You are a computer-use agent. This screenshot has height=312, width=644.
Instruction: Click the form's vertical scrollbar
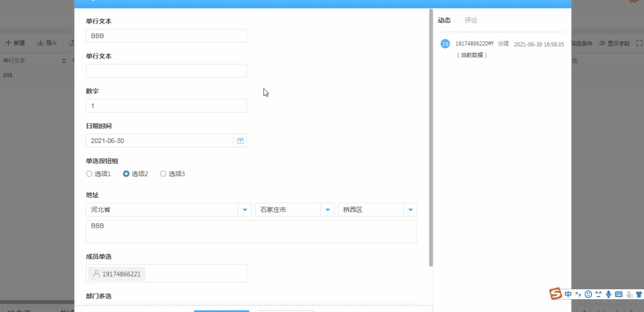[431, 139]
